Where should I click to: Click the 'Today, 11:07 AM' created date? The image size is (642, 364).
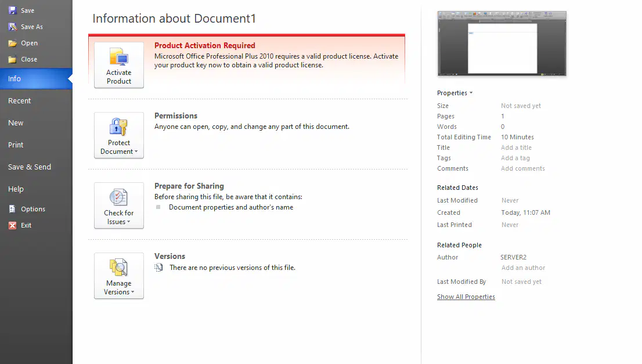(x=526, y=212)
